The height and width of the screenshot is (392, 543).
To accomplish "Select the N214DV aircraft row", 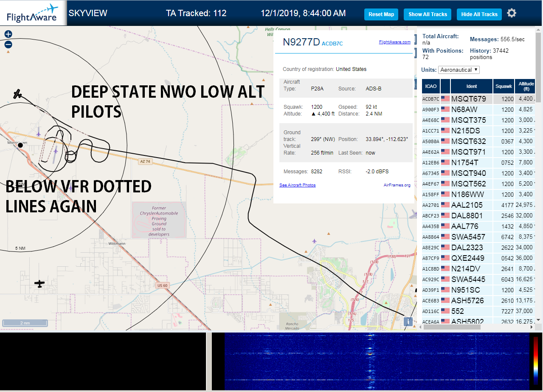I will (479, 269).
